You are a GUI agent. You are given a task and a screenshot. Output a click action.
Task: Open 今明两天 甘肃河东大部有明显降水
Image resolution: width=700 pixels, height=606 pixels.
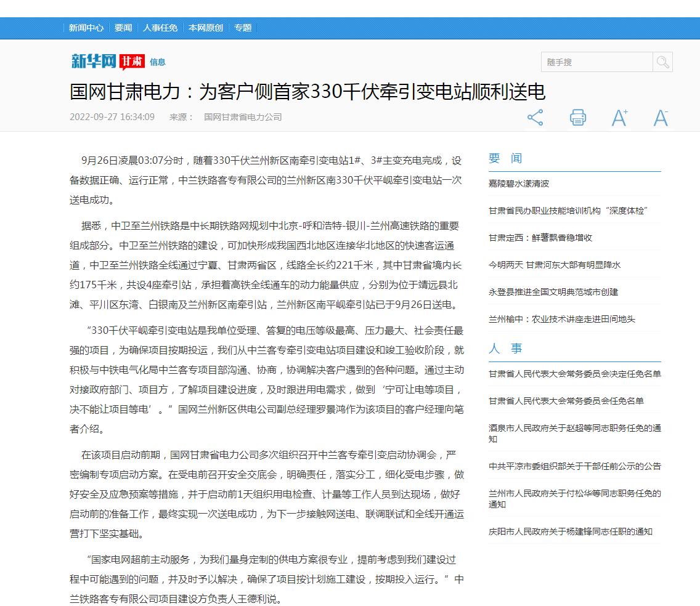click(555, 265)
